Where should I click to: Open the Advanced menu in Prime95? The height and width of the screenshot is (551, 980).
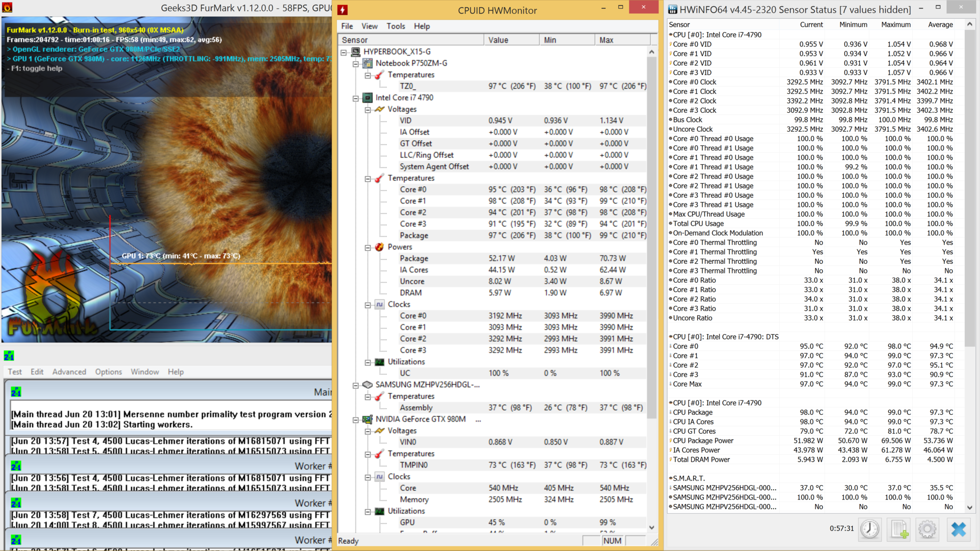click(x=69, y=372)
